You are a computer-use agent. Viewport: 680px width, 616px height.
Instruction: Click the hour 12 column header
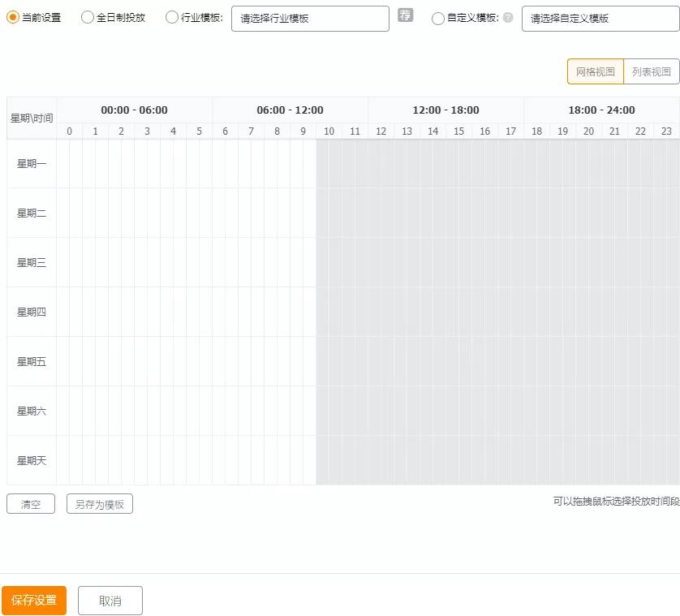pyautogui.click(x=381, y=131)
